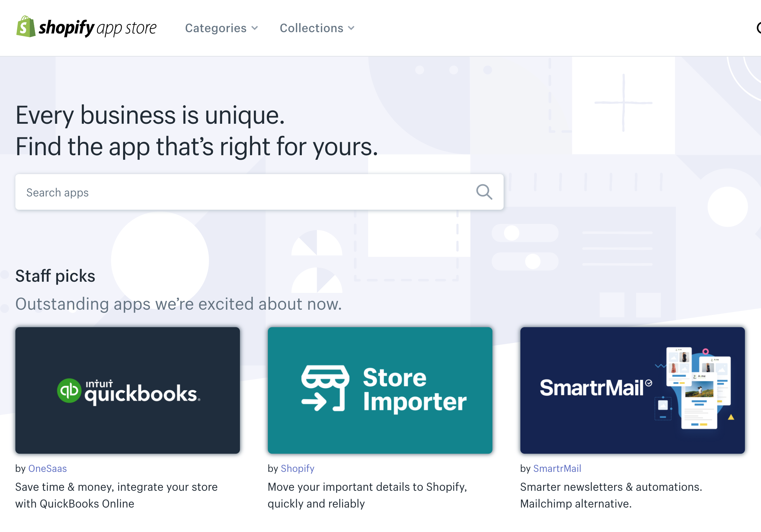
Task: Click the QuickBooks description "Save time & money" text
Action: pos(116,495)
